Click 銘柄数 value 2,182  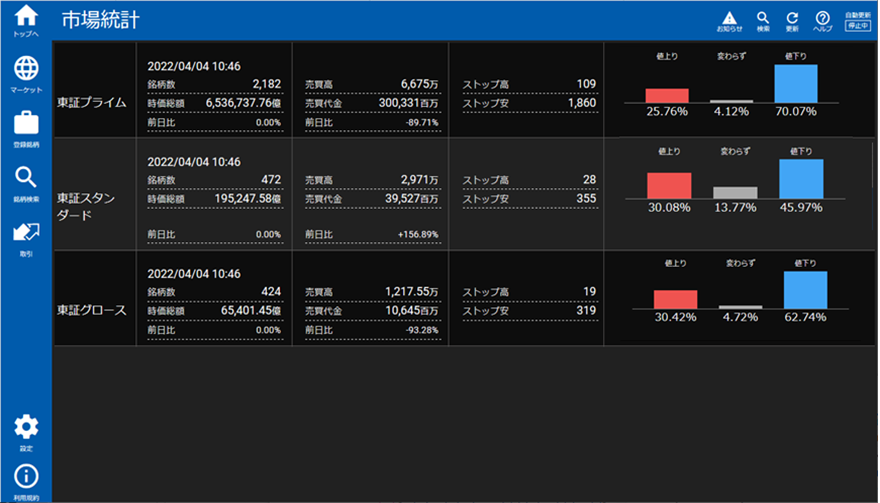pyautogui.click(x=267, y=84)
